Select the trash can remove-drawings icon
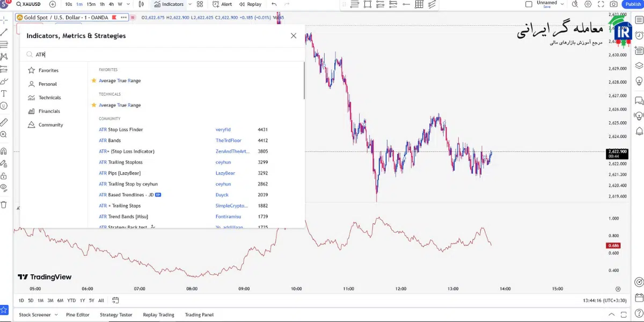The height and width of the screenshot is (322, 644). 4,204
